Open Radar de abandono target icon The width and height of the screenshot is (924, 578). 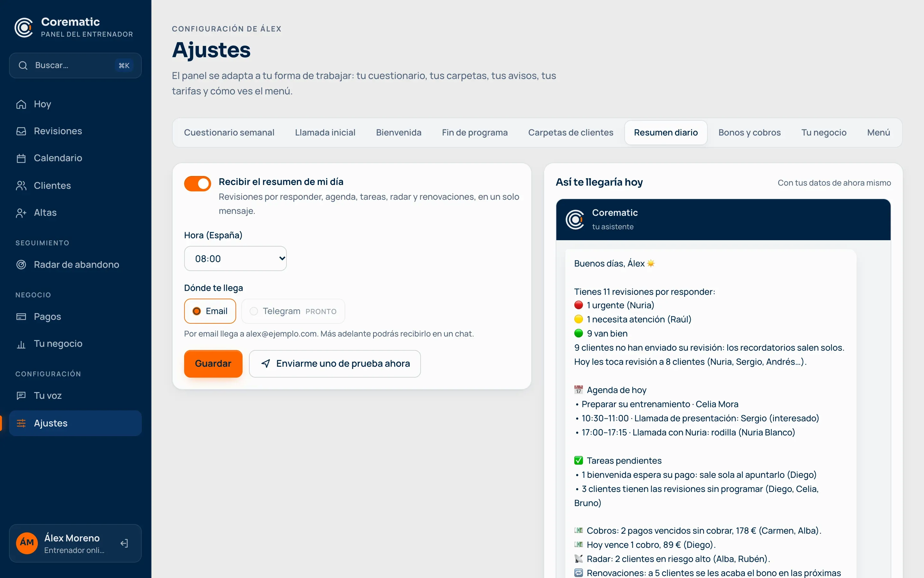[x=21, y=265]
